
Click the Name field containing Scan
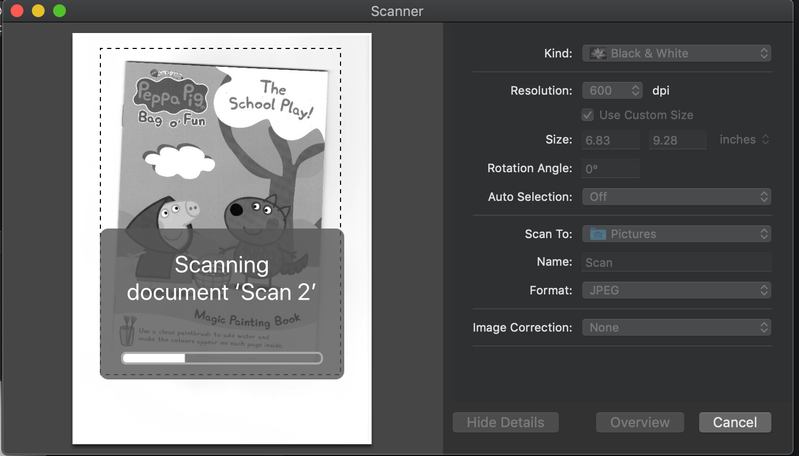click(x=676, y=262)
